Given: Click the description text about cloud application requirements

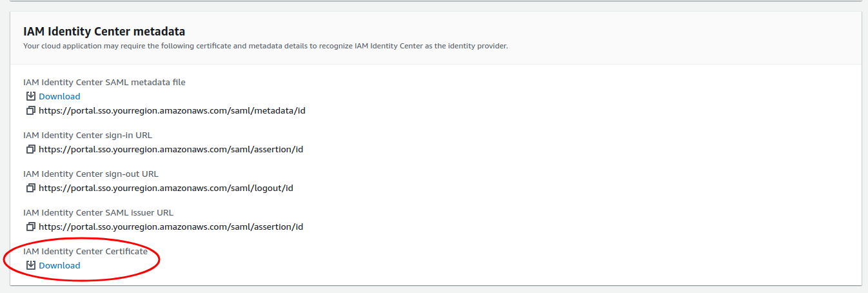Looking at the screenshot, I should tap(266, 46).
